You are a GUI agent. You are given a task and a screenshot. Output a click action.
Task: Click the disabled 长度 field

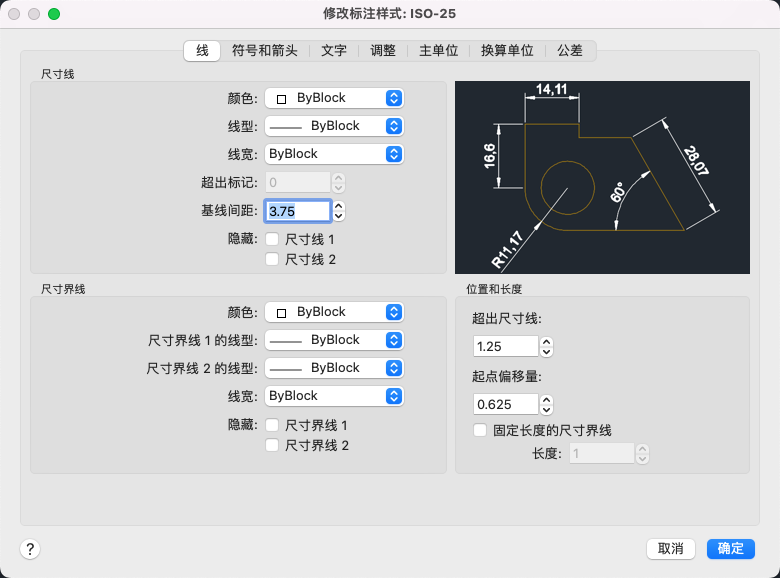pos(602,453)
